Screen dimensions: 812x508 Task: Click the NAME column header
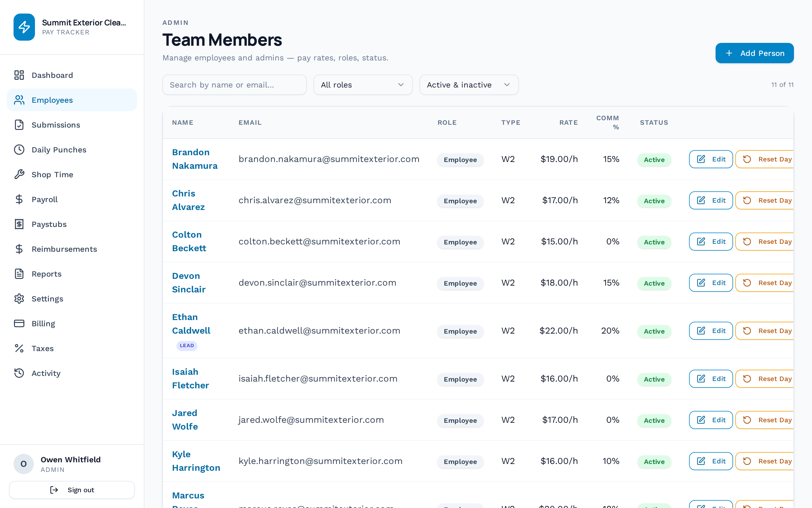(x=182, y=123)
